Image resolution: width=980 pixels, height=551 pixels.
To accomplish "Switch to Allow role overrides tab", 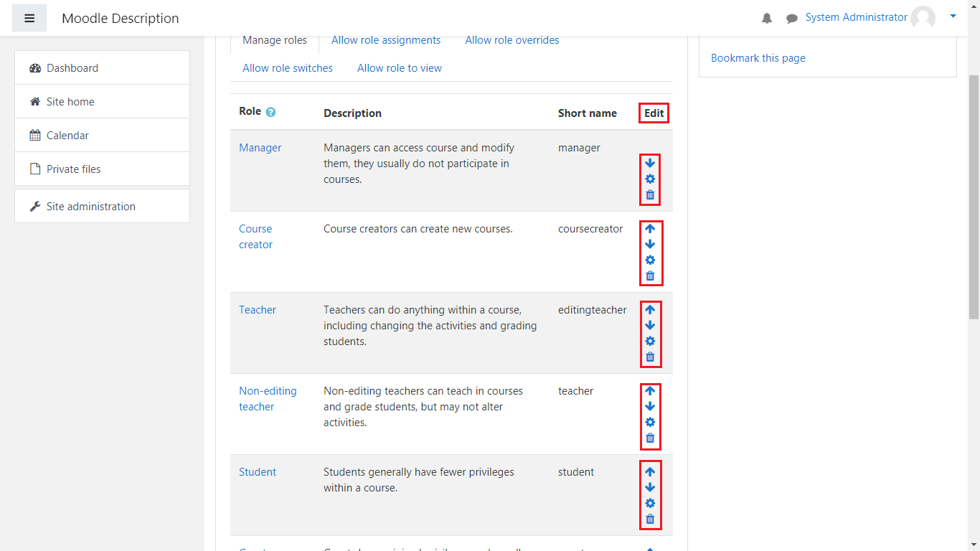I will click(512, 40).
